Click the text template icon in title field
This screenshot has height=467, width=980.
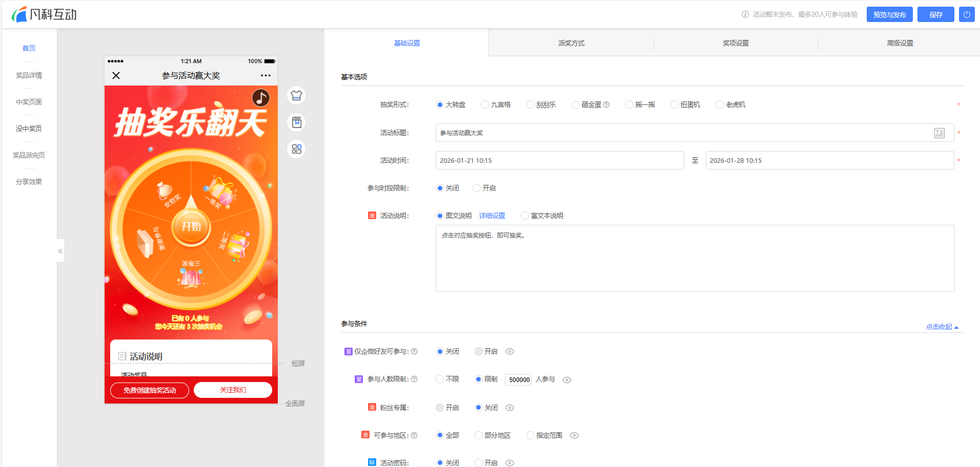(939, 133)
